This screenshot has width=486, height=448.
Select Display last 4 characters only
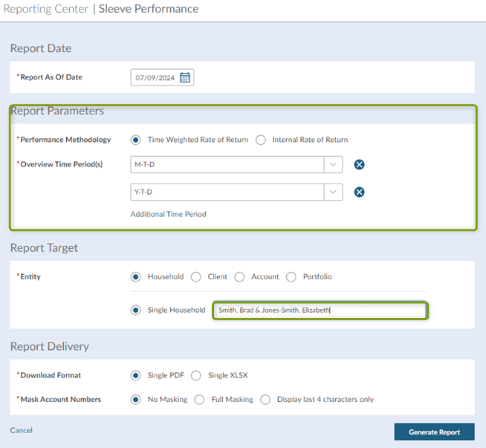click(x=265, y=400)
